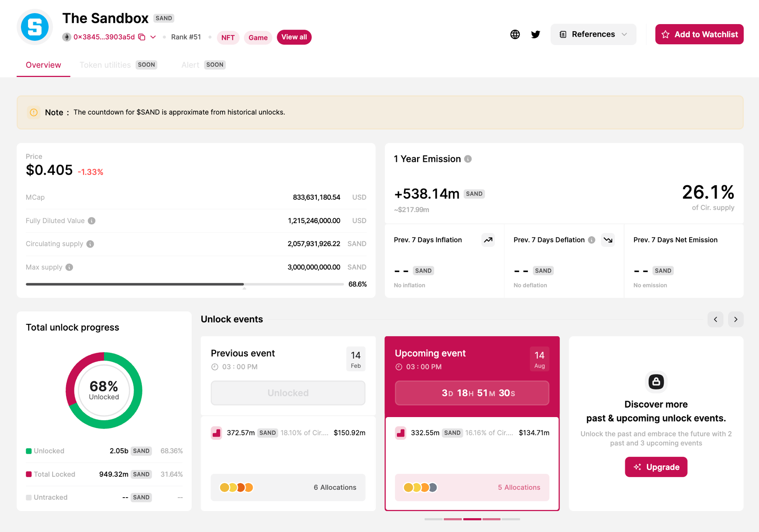759x532 pixels.
Task: Click red Total Locked legend swatch
Action: click(29, 474)
